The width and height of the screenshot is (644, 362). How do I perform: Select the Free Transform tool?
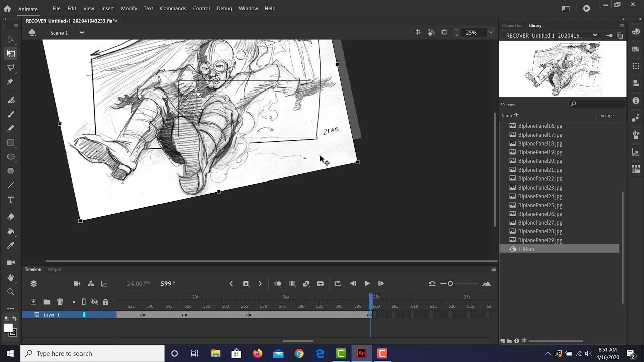11,53
